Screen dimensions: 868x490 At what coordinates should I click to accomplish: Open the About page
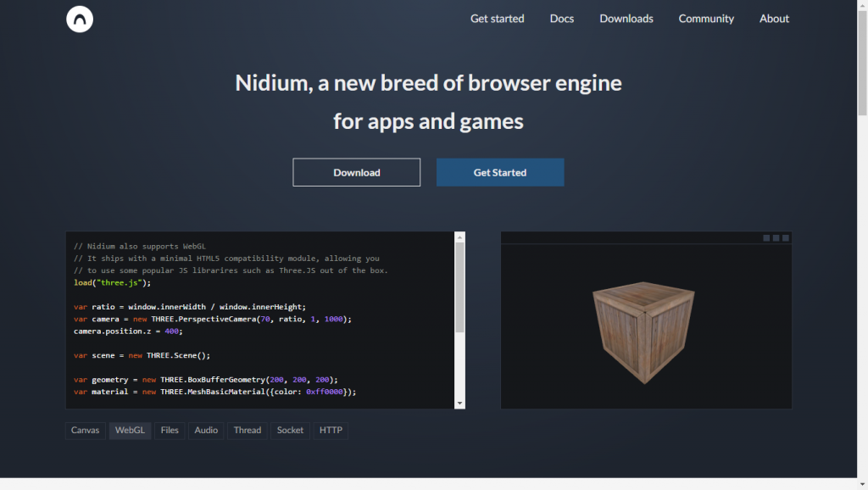[774, 19]
